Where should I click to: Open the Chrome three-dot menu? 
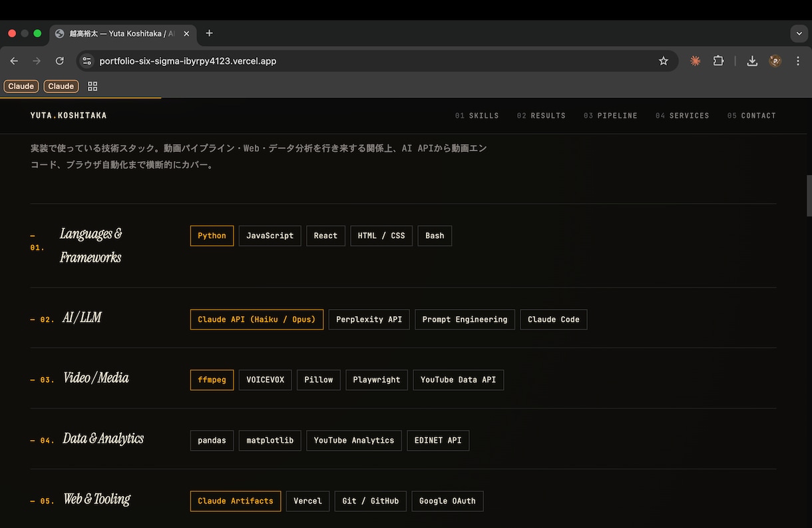(x=798, y=61)
